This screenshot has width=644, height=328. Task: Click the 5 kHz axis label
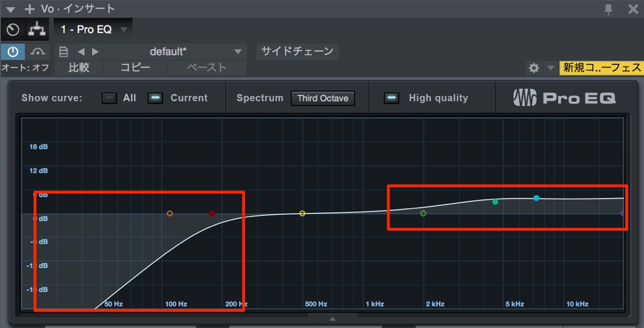coord(515,304)
